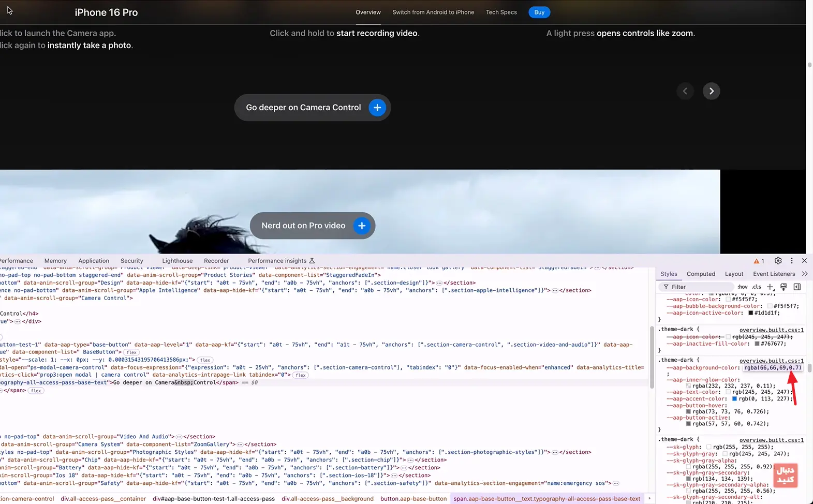Click the blue Buy button
The image size is (813, 504).
point(539,12)
